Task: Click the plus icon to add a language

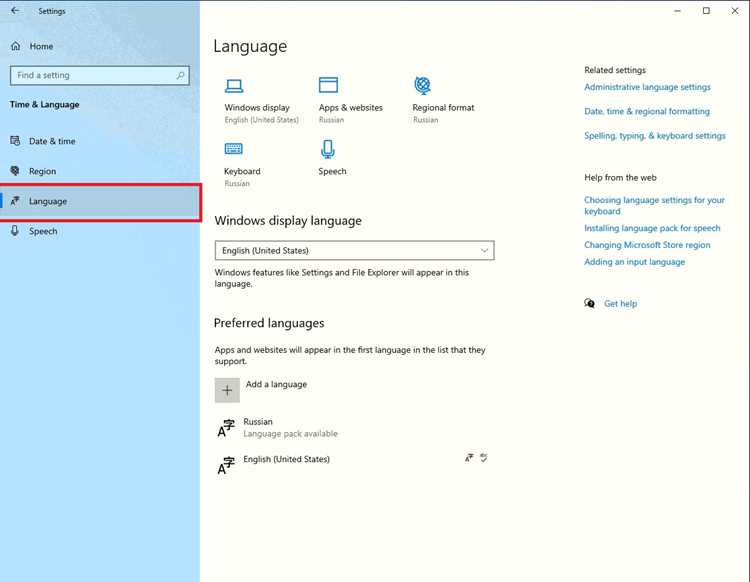Action: point(227,390)
